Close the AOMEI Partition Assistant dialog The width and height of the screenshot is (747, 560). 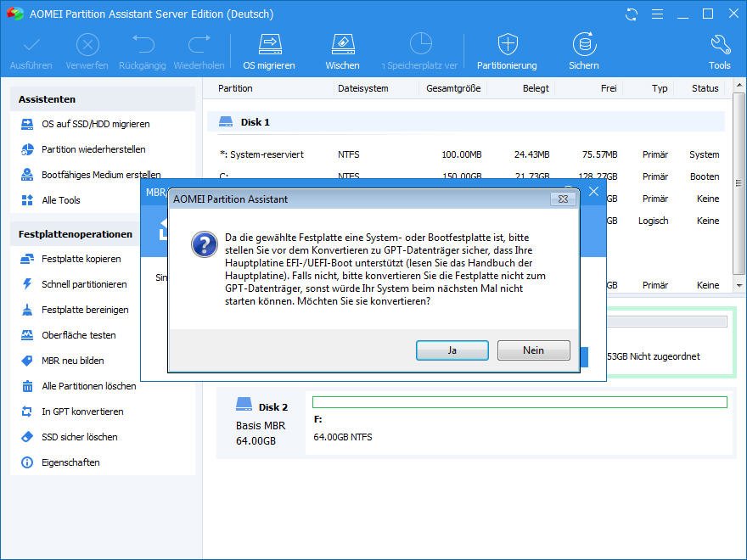pyautogui.click(x=563, y=199)
